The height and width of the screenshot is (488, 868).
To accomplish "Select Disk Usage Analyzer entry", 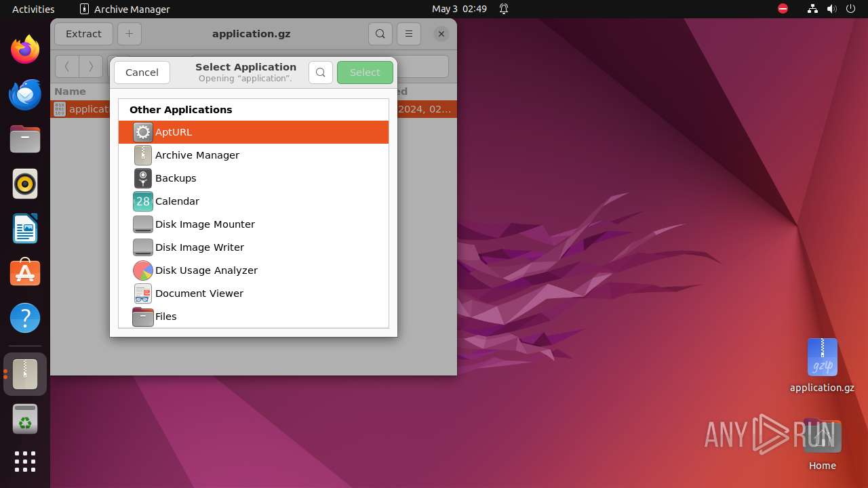I will coord(254,270).
